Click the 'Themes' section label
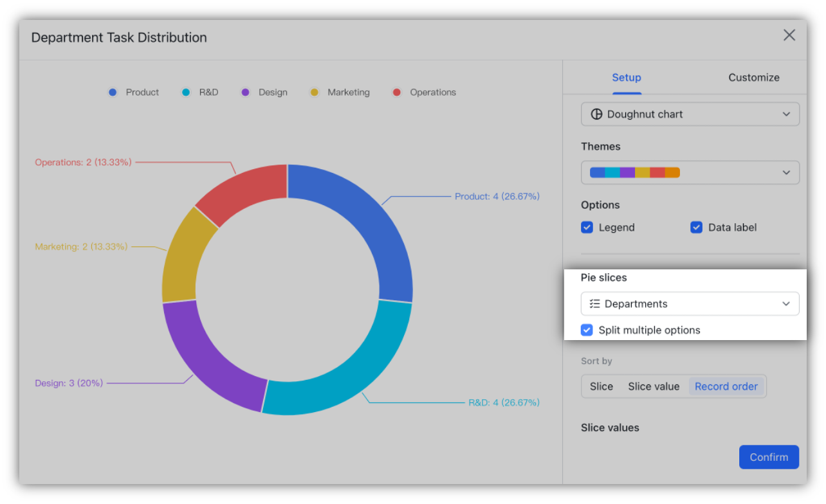The height and width of the screenshot is (504, 826). point(601,147)
